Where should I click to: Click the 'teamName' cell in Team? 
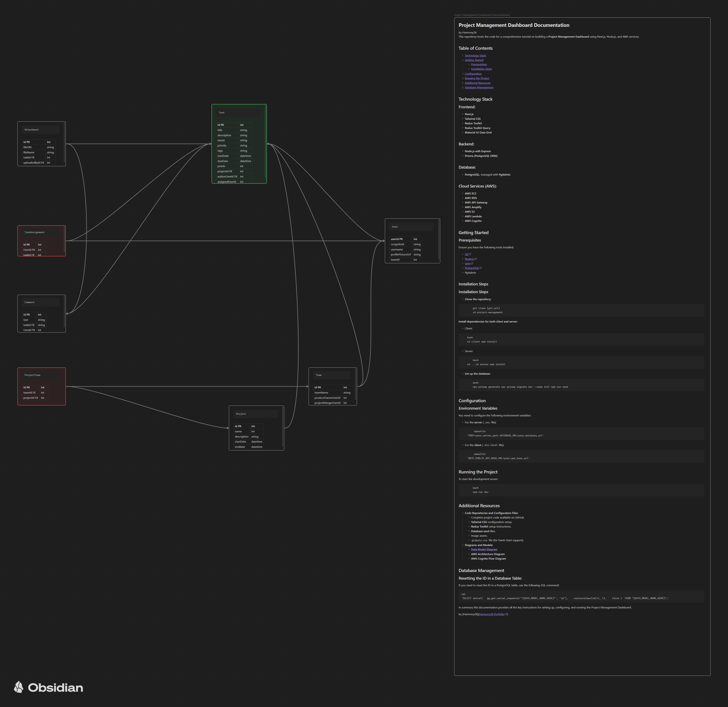[x=328, y=392]
